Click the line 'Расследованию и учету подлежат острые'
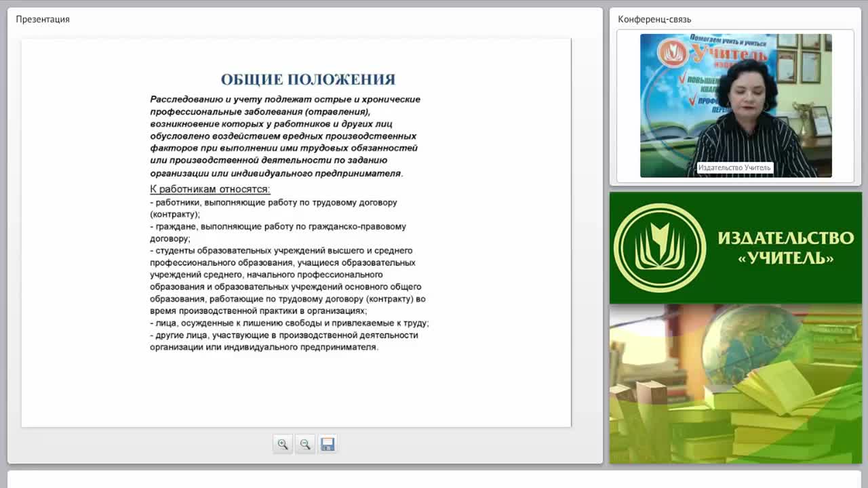Viewport: 868px width, 488px height. click(x=285, y=100)
